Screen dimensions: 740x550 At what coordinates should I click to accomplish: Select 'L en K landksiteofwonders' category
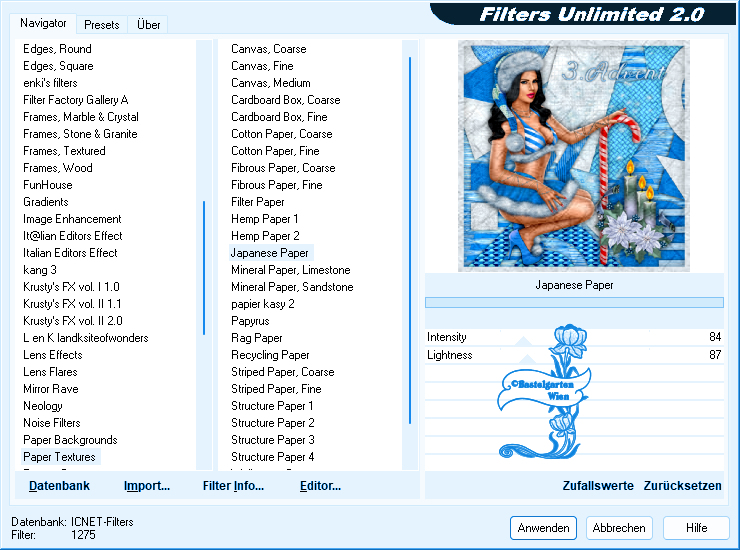click(x=85, y=338)
